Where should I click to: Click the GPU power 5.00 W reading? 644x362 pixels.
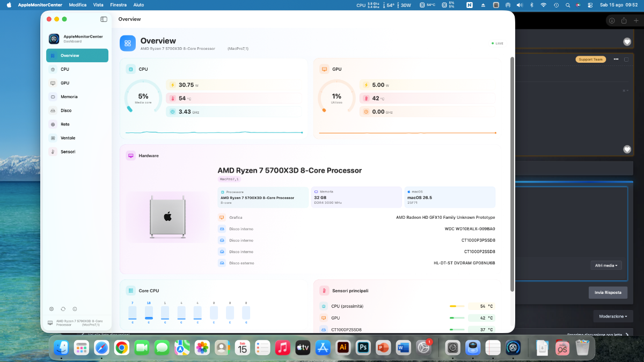(428, 85)
